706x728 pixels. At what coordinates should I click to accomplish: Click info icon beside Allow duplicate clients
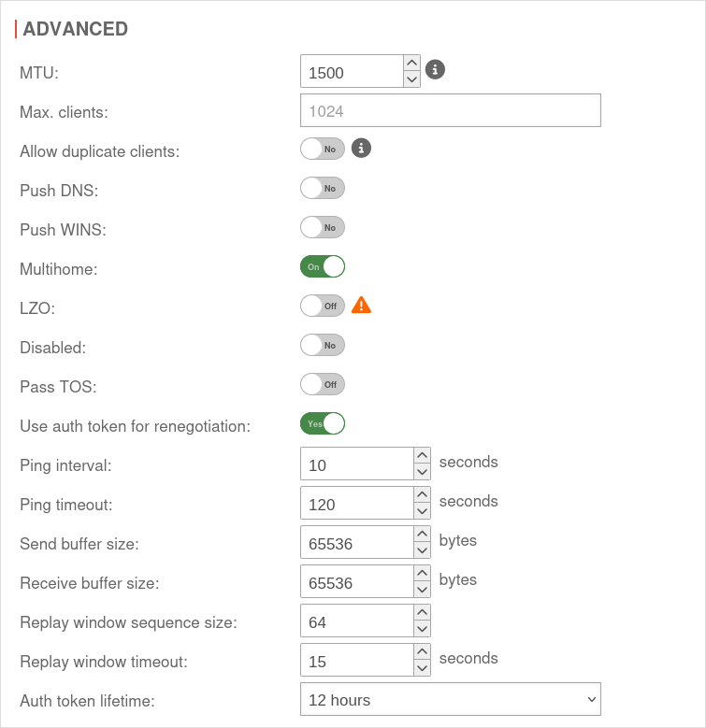click(x=362, y=148)
